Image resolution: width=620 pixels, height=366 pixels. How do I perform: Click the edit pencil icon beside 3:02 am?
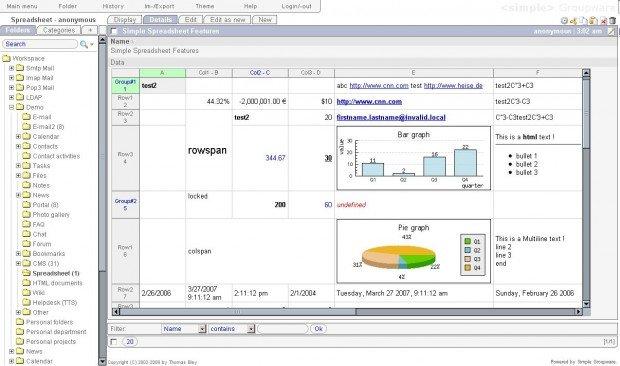click(611, 31)
